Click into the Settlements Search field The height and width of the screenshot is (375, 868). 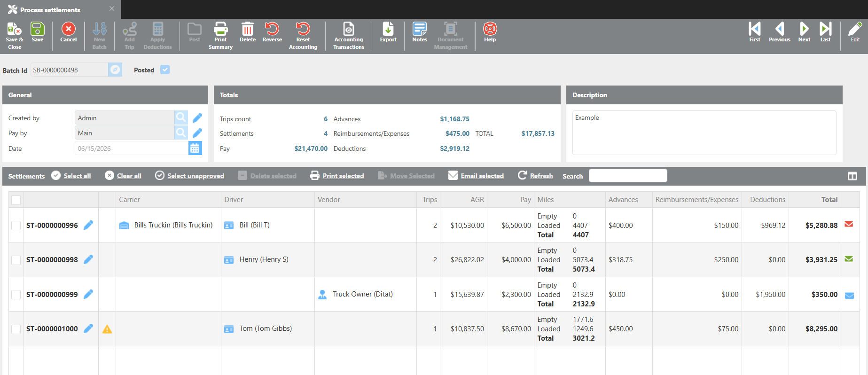[628, 176]
